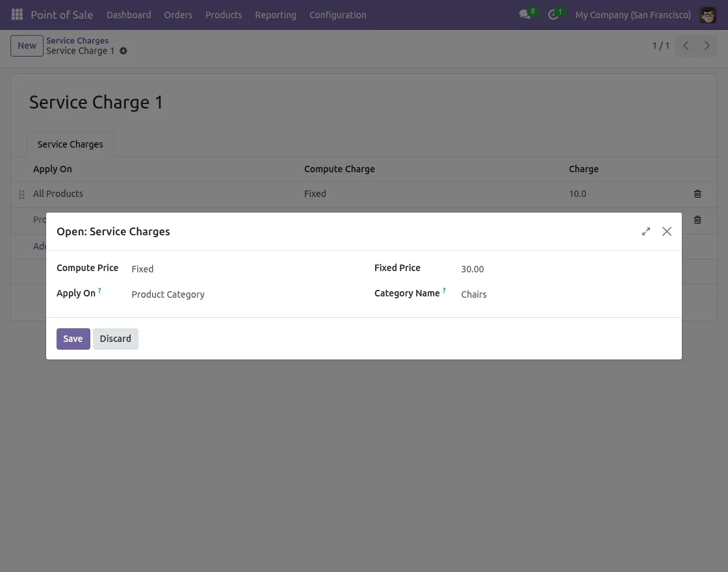Click the gear icon next to Service Charge 1
This screenshot has width=728, height=572.
pos(123,51)
